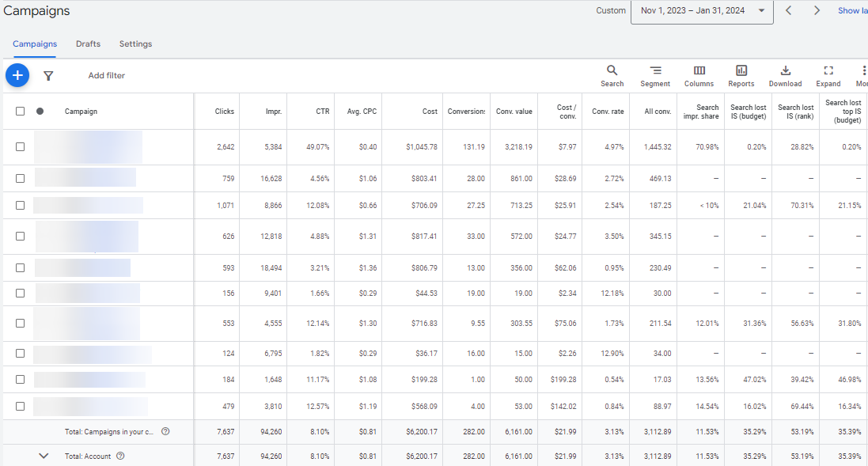Download the campaign table
The width and height of the screenshot is (868, 466).
click(x=785, y=76)
